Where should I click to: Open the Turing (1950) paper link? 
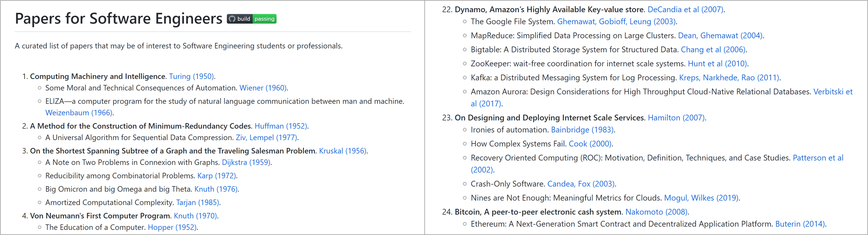191,76
